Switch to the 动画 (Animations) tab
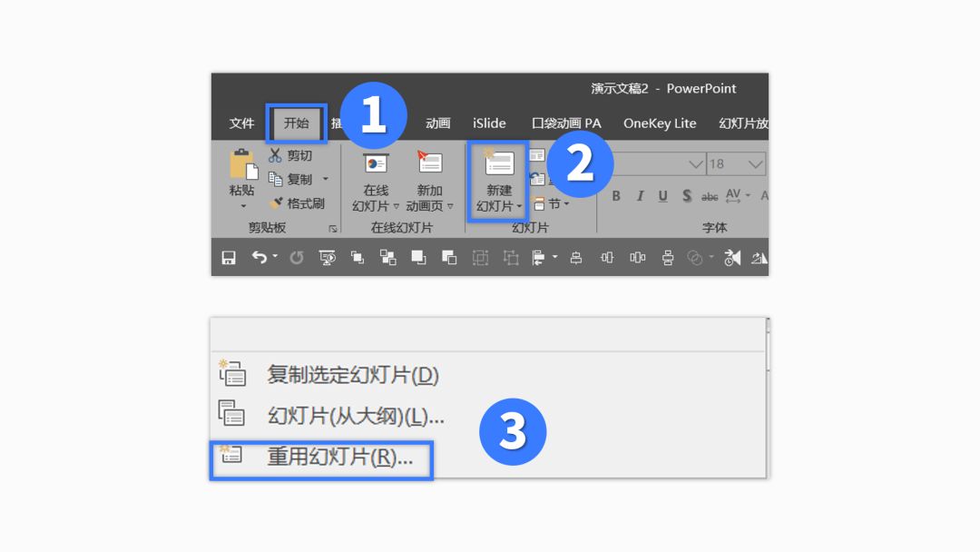Image resolution: width=980 pixels, height=552 pixels. pos(437,123)
